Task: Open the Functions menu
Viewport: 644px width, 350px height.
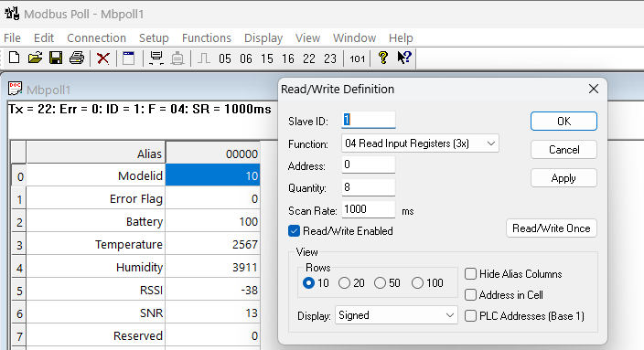Action: click(x=207, y=37)
